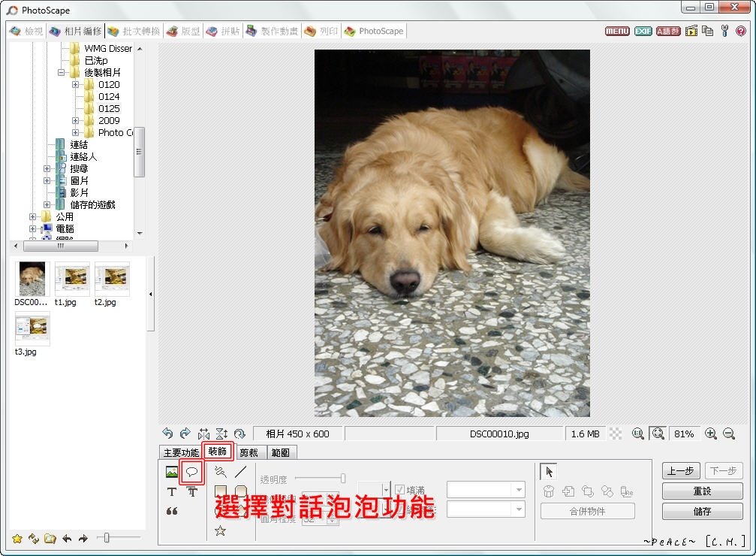Select the speech bubble tool
Screen dimensions: 756x556
pos(192,472)
